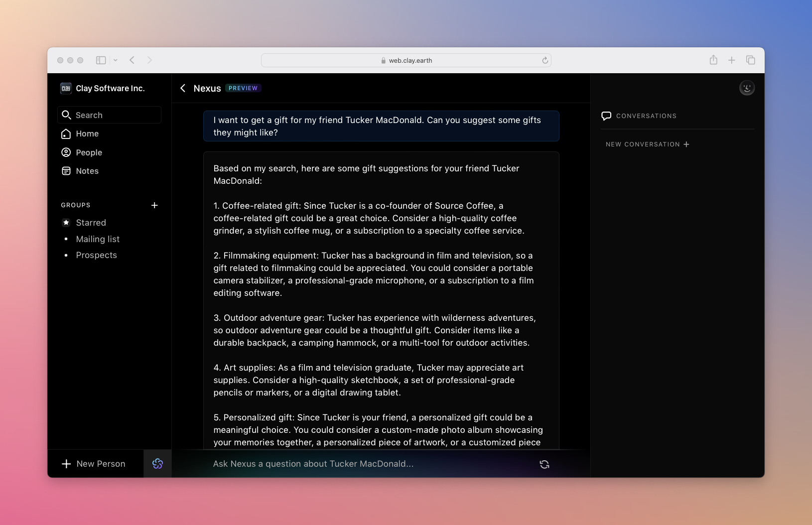Show the Safari tab overview
The width and height of the screenshot is (812, 525).
[750, 60]
